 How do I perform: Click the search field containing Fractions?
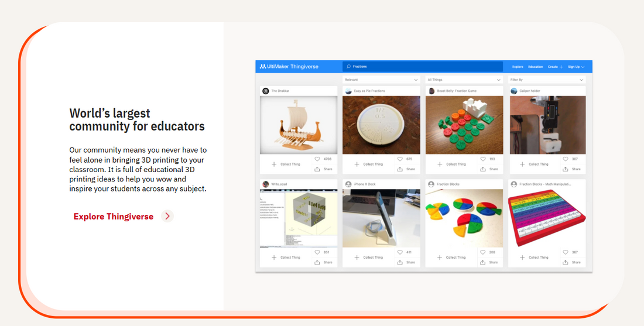coord(423,67)
